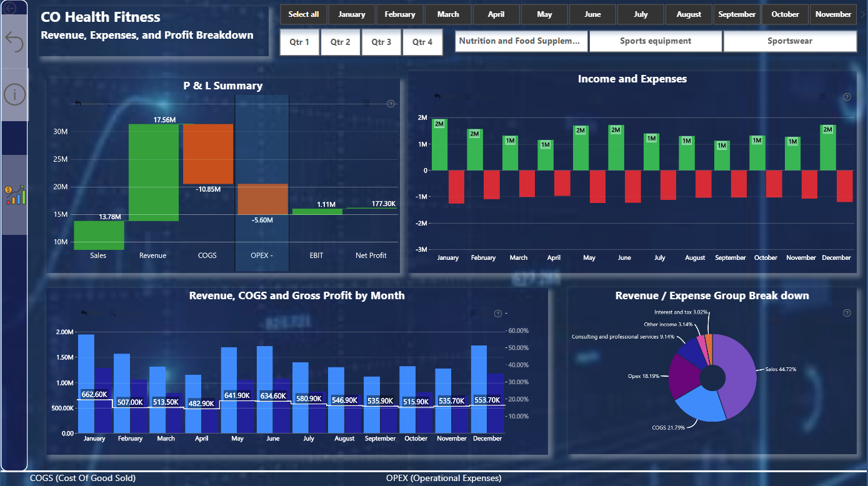This screenshot has height=486, width=868.
Task: Open help icon on P & L Summary
Action: coord(391,104)
